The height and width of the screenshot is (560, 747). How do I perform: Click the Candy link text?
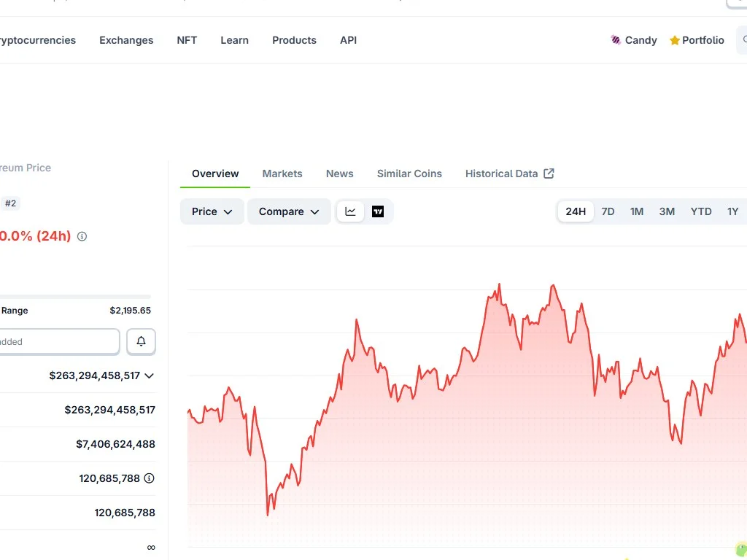click(x=640, y=41)
